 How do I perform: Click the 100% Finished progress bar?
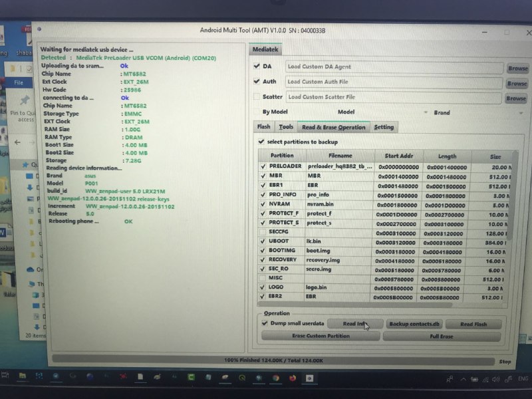point(273,360)
